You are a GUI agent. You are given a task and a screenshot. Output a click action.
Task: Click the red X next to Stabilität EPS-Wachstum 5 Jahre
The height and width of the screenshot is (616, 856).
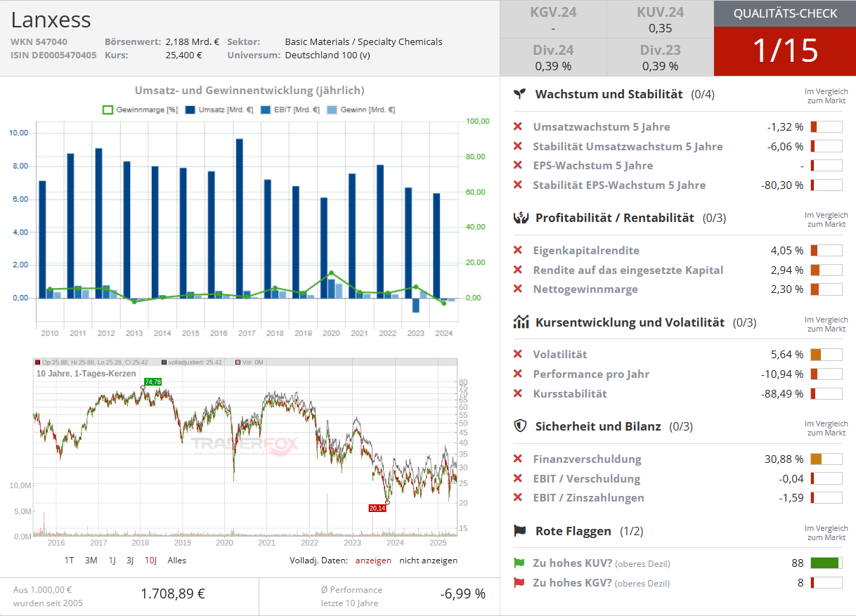(518, 185)
